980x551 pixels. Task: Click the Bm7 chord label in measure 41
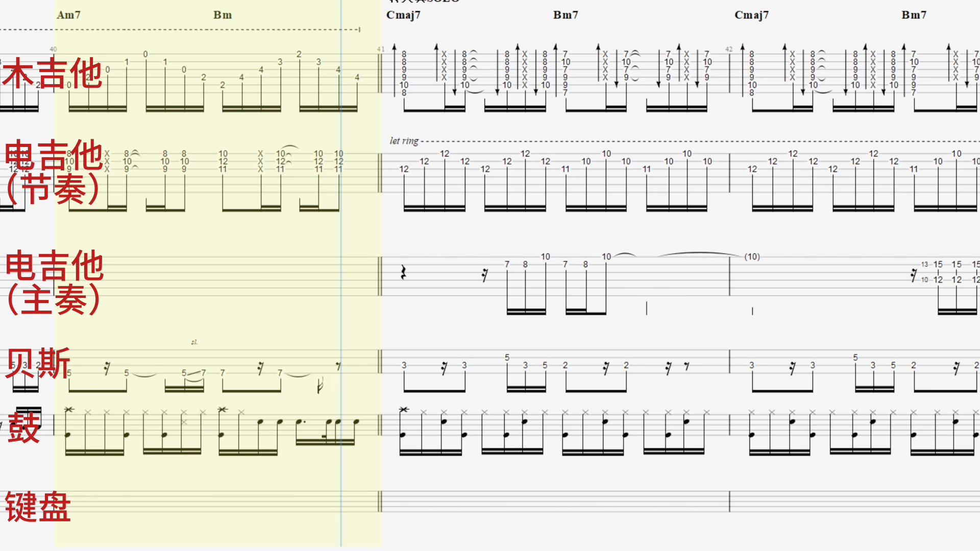[566, 15]
